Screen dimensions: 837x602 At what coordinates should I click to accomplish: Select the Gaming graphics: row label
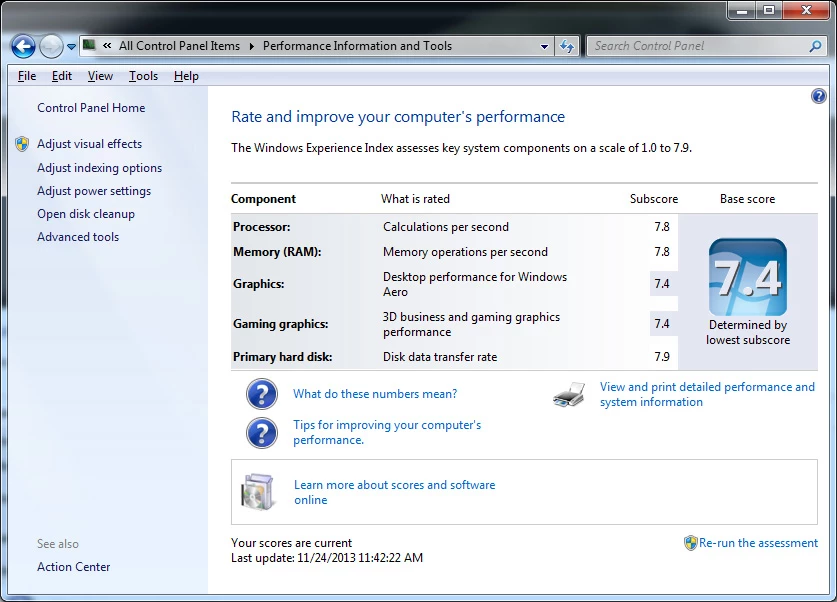tap(281, 324)
